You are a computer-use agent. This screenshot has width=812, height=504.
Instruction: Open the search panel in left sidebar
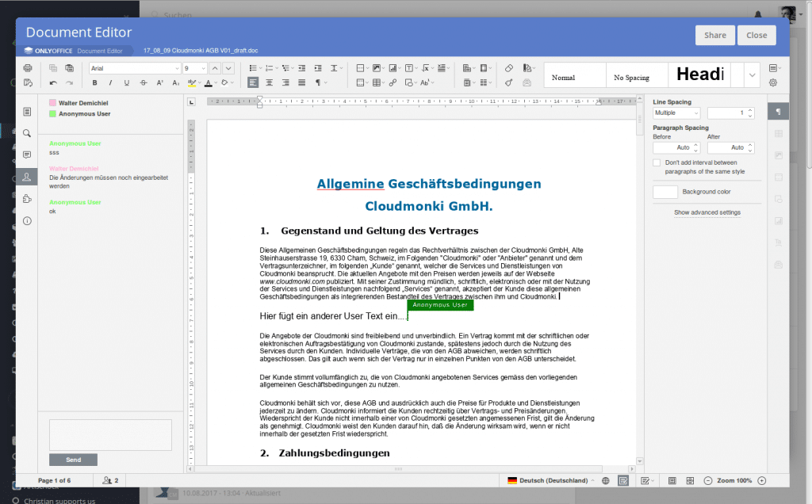click(x=27, y=133)
